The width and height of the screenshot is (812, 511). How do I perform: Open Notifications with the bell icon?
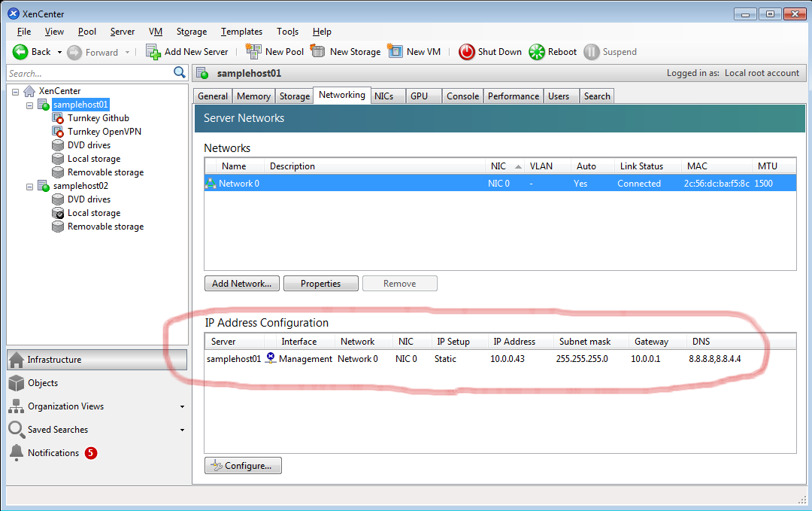17,453
